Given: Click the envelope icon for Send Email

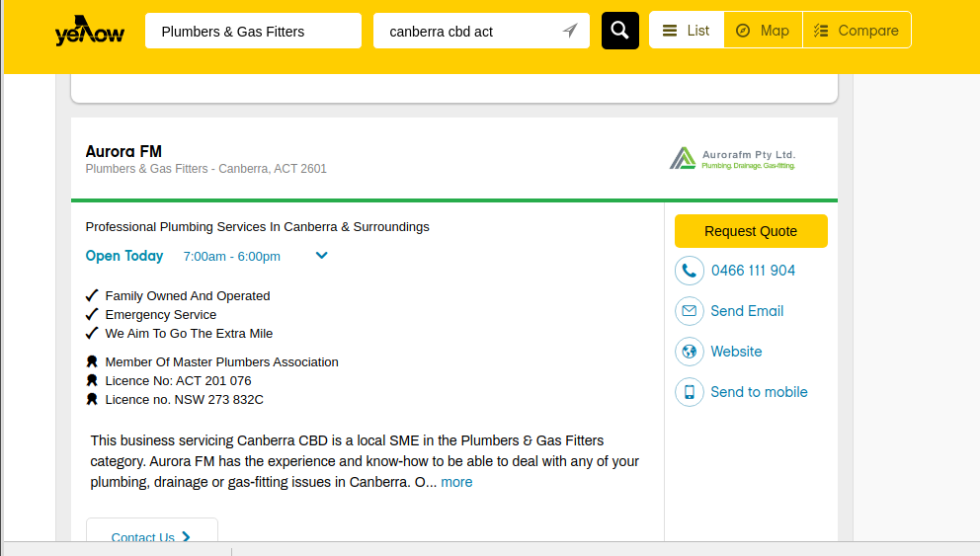Looking at the screenshot, I should pyautogui.click(x=689, y=311).
